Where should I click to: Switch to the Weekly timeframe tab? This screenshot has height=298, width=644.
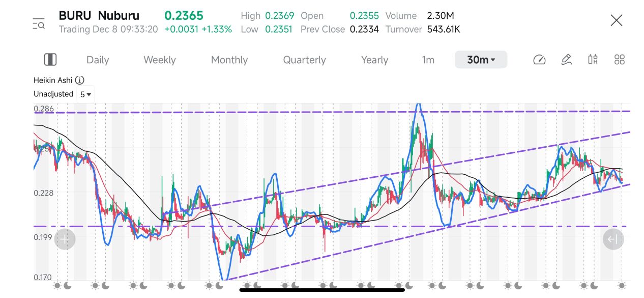pos(159,60)
